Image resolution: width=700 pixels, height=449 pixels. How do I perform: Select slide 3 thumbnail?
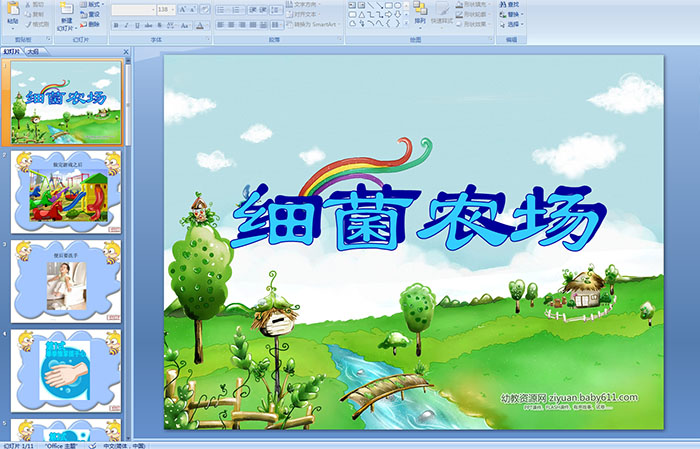pos(66,281)
